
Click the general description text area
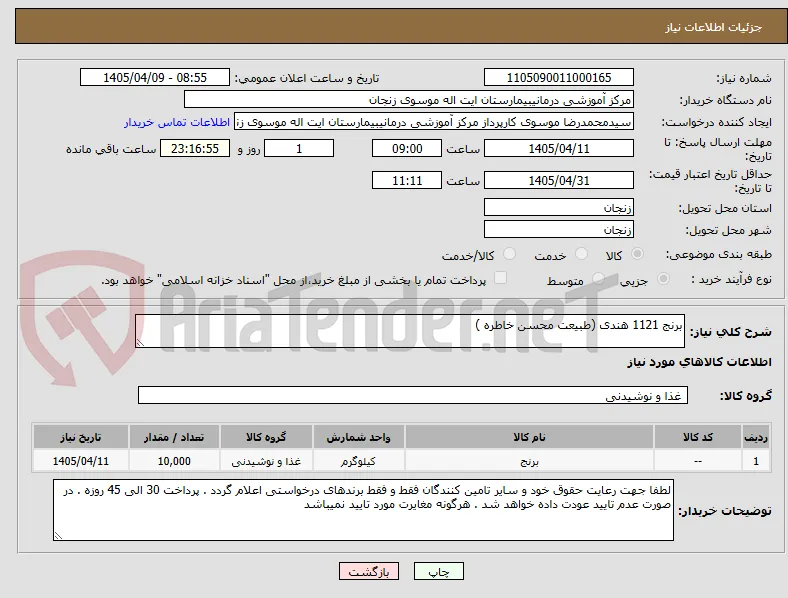coord(410,331)
